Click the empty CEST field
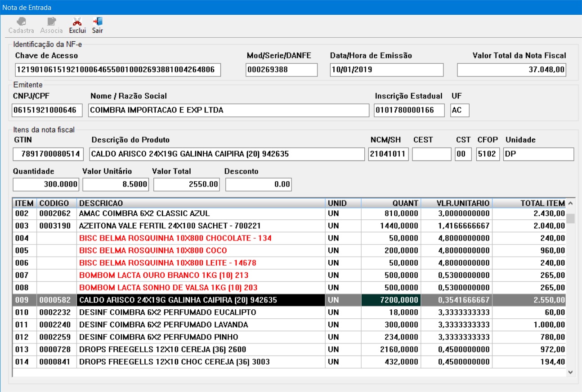The image size is (582, 392). point(431,154)
